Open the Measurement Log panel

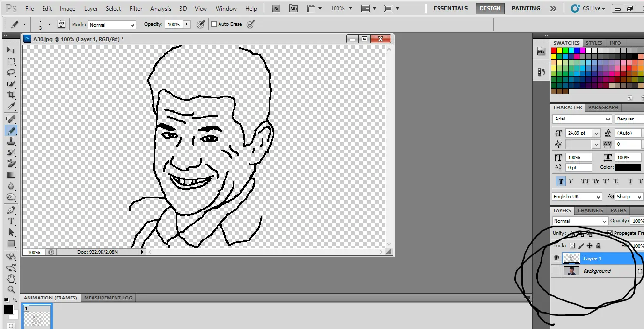pyautogui.click(x=108, y=298)
